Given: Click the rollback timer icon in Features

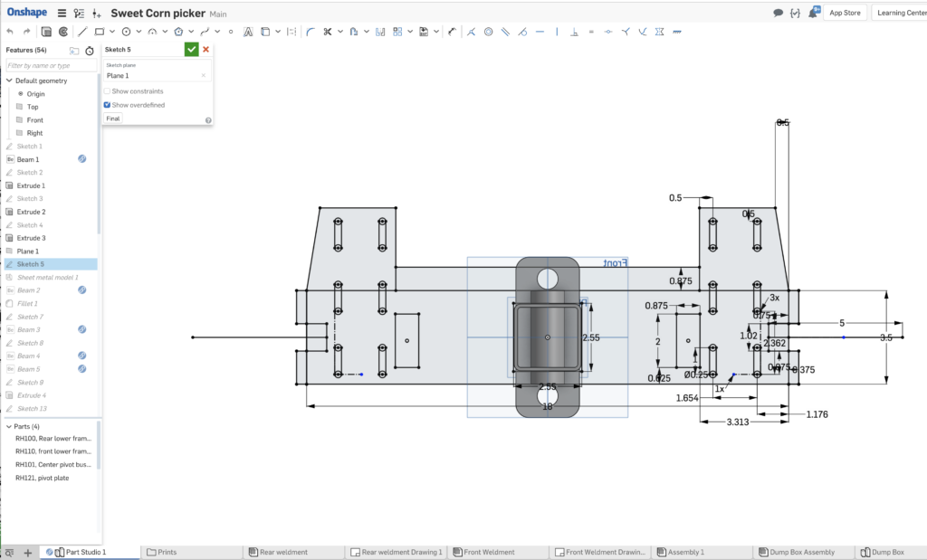Looking at the screenshot, I should click(x=90, y=51).
